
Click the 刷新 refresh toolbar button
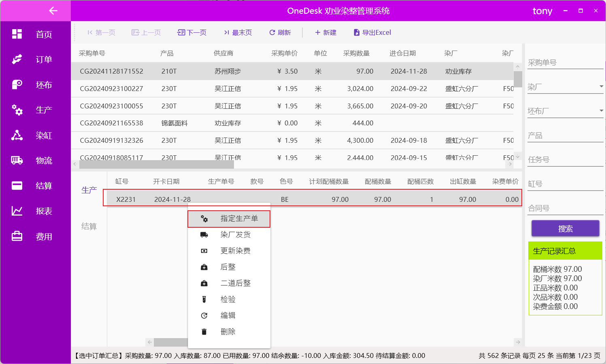pos(280,32)
